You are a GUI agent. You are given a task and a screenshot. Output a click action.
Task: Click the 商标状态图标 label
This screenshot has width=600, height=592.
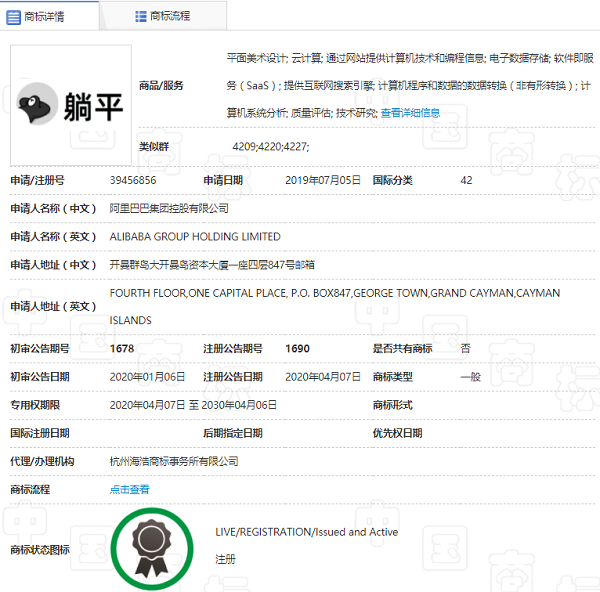(x=40, y=550)
